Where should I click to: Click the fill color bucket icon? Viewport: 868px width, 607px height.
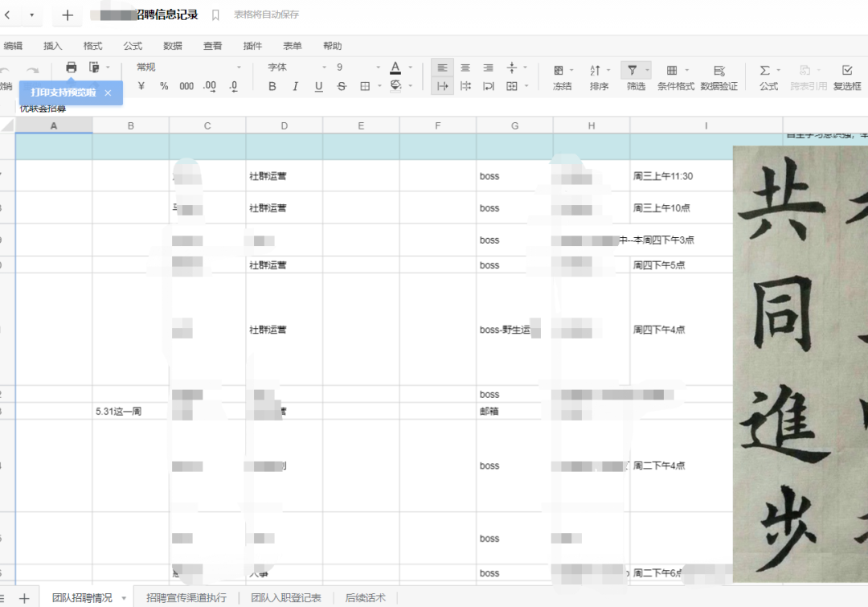(395, 86)
